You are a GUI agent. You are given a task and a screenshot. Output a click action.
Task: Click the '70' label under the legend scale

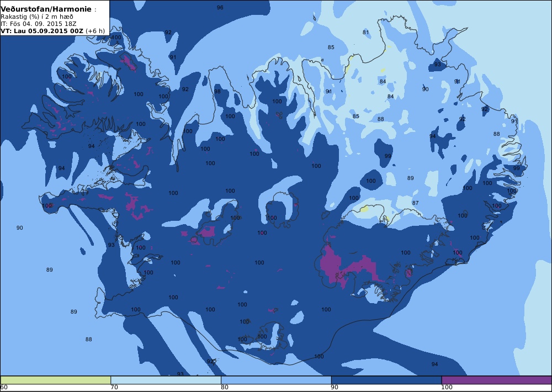[x=114, y=388]
